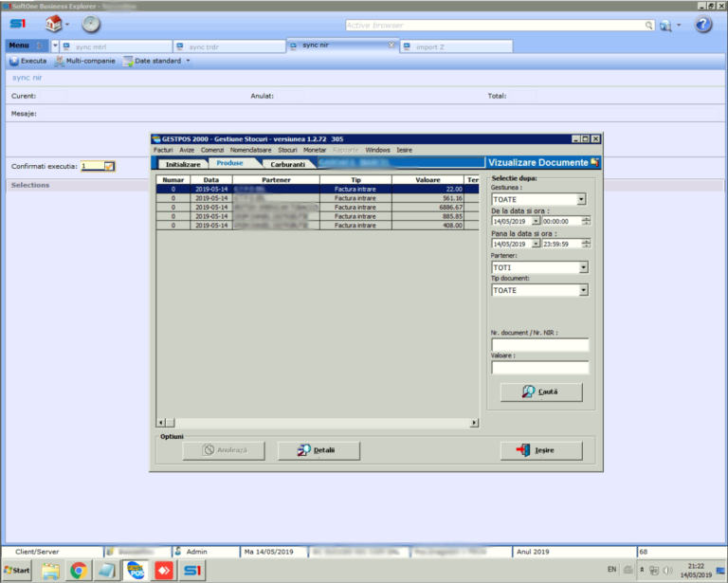Screen dimensions: 728x583
Task: Open the Monetar menu in GESTPOS
Action: [x=315, y=150]
